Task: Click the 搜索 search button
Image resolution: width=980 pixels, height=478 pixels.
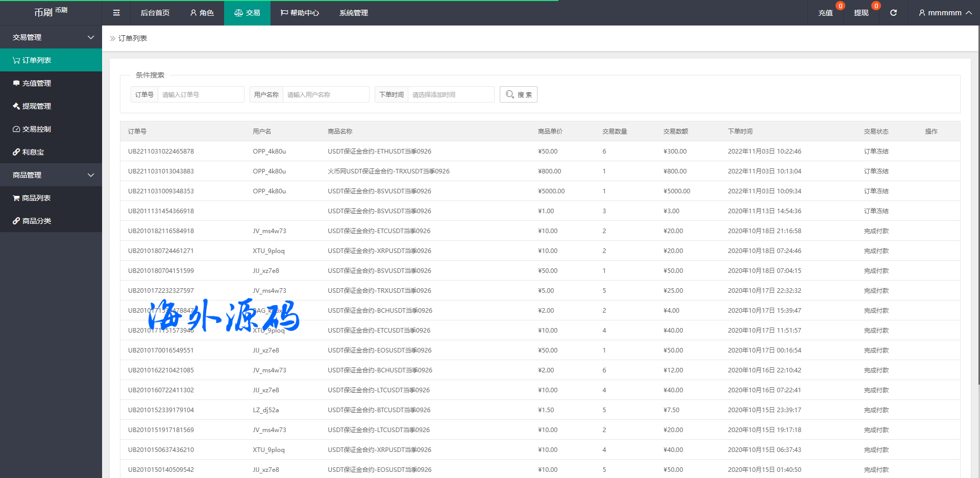Action: click(x=518, y=94)
